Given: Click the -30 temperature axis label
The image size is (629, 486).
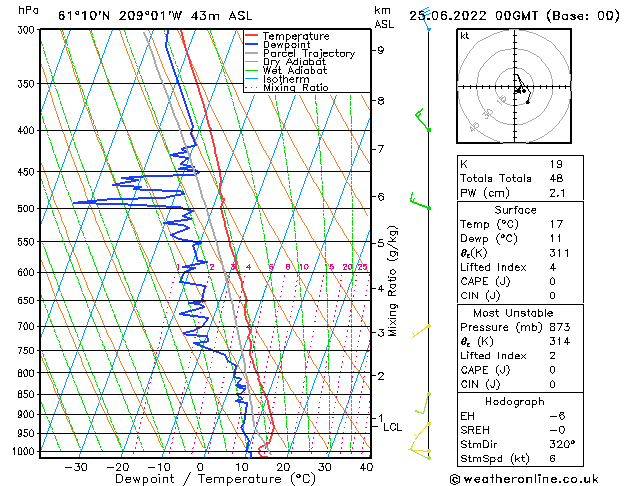Looking at the screenshot, I should 76,467.
